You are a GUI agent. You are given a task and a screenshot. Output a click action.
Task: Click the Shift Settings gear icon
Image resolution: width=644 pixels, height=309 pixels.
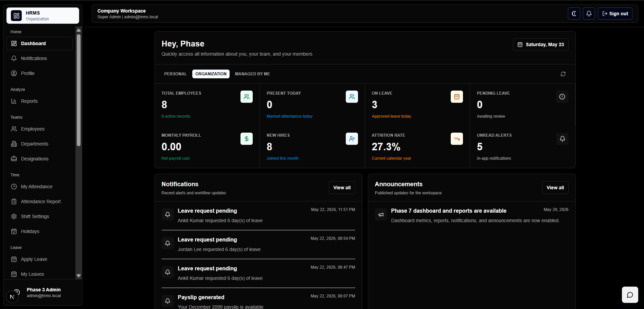14,216
